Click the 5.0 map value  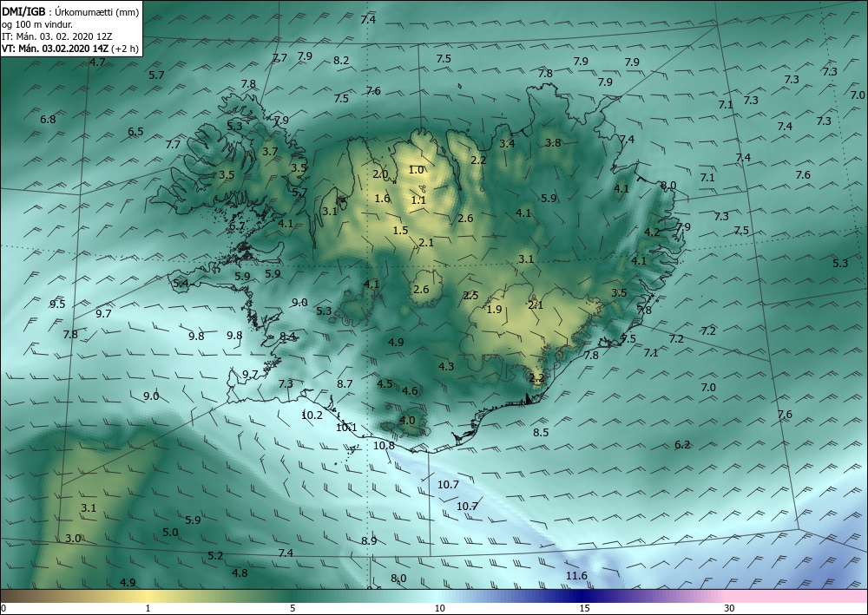170,532
